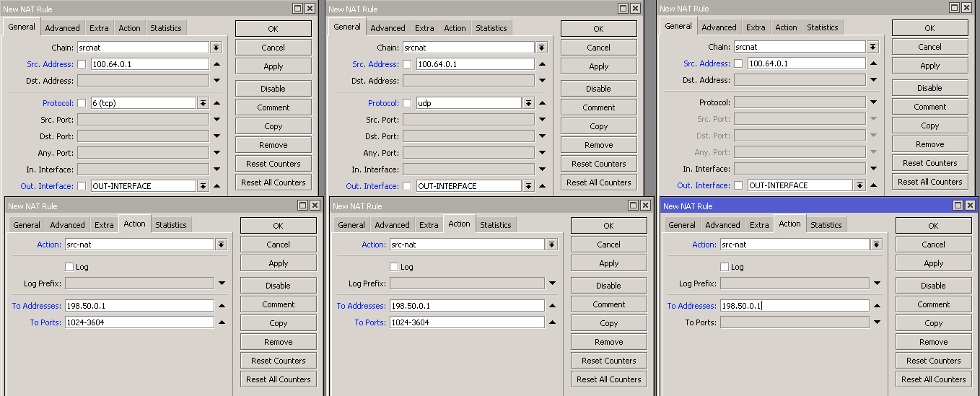
Task: Switch to General tab in bottom-left window
Action: click(x=27, y=225)
